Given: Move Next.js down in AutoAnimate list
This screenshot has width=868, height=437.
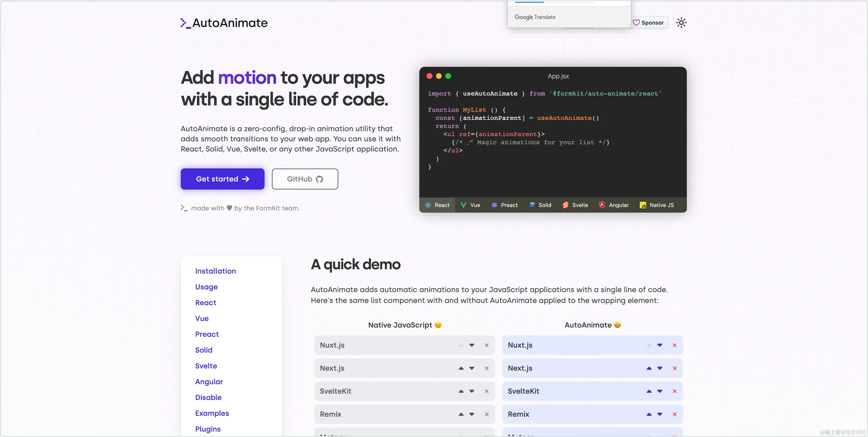Looking at the screenshot, I should pos(660,368).
